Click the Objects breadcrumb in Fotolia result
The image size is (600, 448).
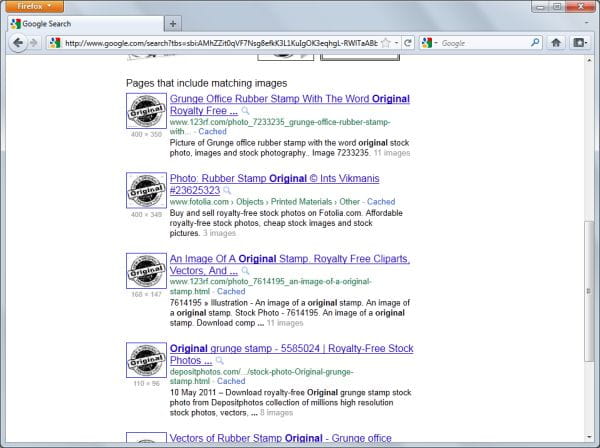(x=249, y=202)
